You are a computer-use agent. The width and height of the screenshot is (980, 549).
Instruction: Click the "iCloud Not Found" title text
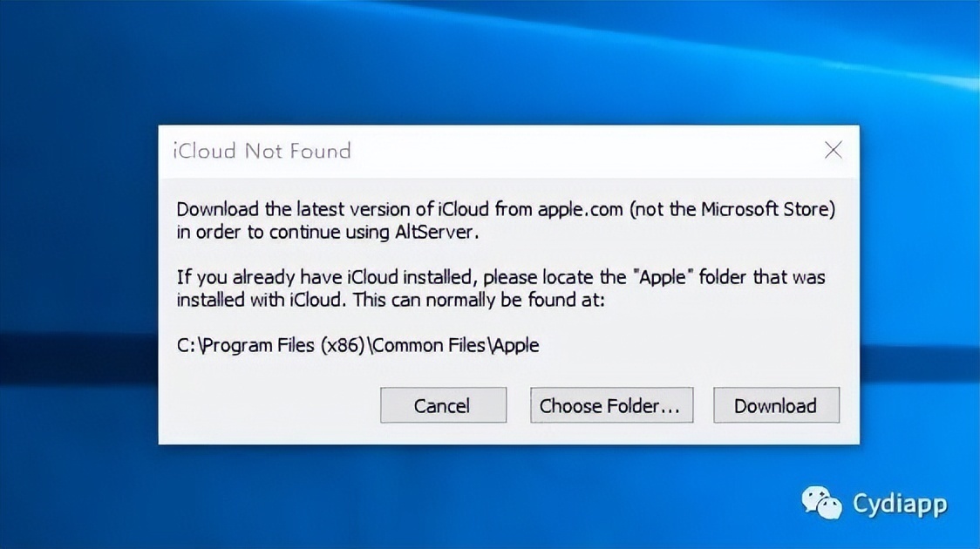point(262,151)
